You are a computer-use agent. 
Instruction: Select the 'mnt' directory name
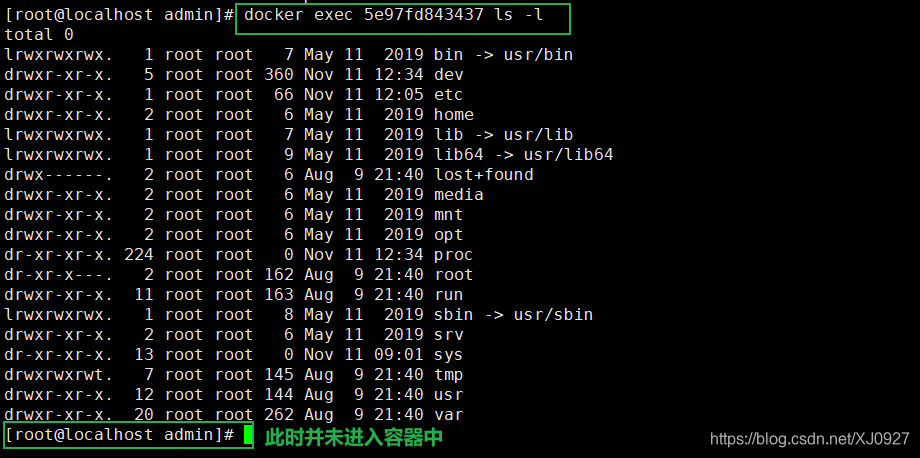[449, 215]
